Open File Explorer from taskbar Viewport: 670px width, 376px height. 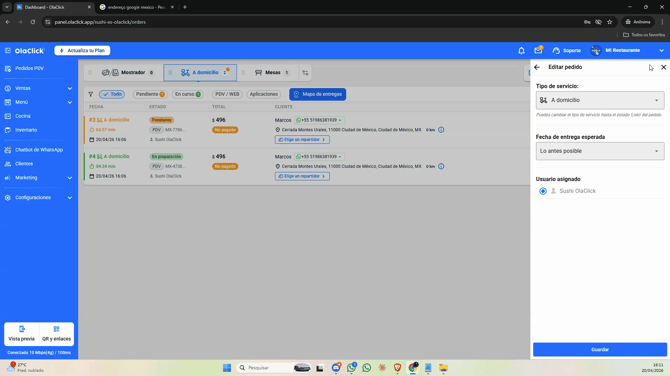[x=443, y=368]
